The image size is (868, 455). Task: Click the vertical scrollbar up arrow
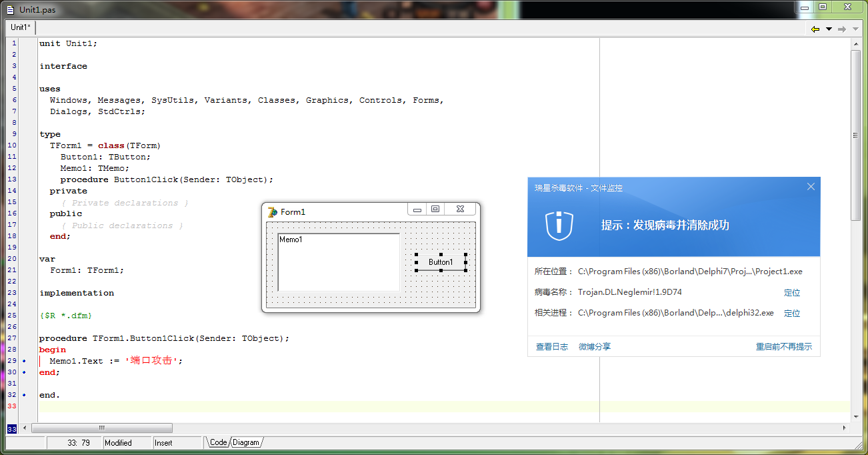(x=856, y=43)
